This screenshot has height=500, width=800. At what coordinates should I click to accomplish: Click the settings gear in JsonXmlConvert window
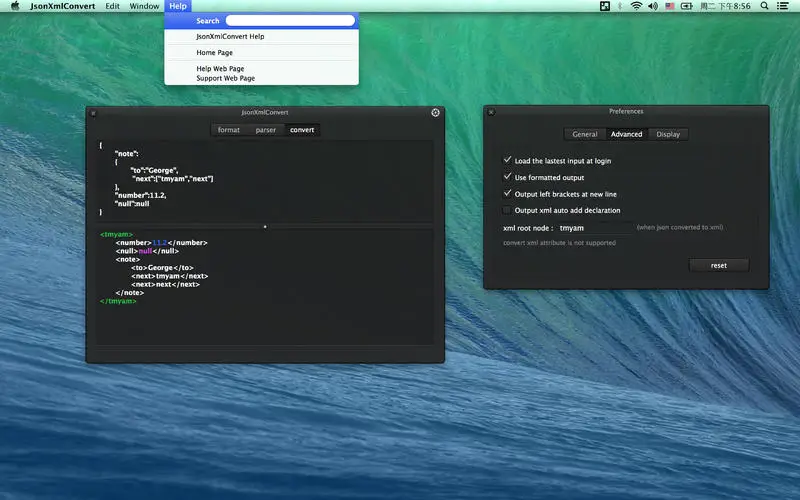pyautogui.click(x=435, y=113)
